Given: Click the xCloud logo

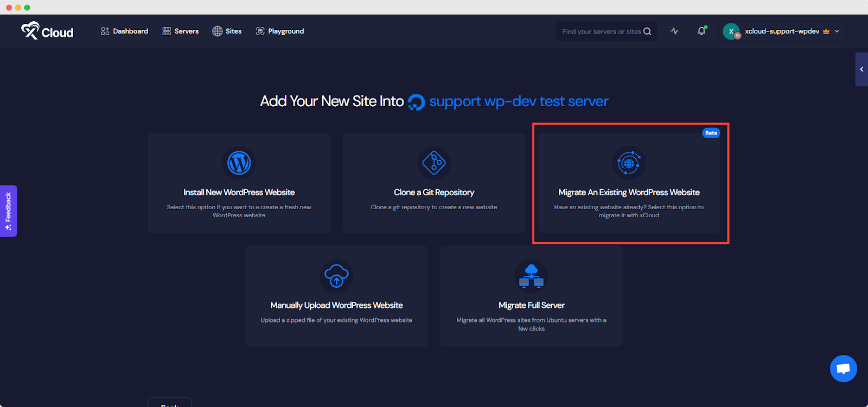Looking at the screenshot, I should click(x=47, y=31).
